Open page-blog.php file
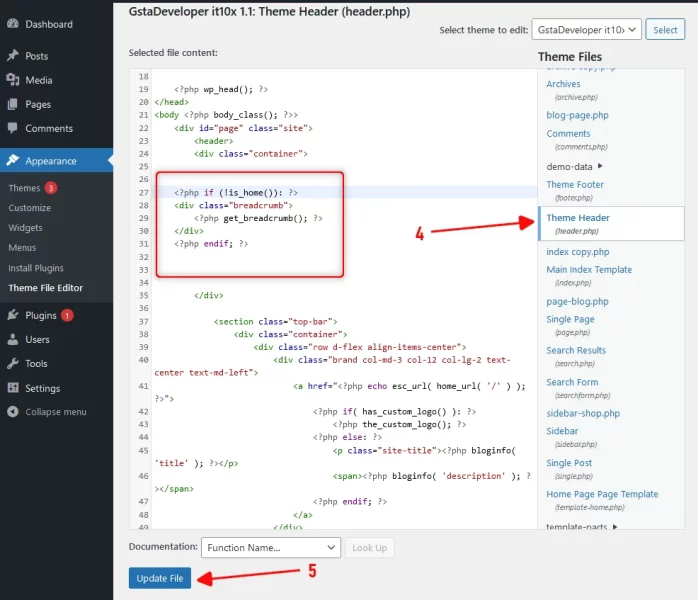Viewport: 698px width, 600px height. pos(577,301)
